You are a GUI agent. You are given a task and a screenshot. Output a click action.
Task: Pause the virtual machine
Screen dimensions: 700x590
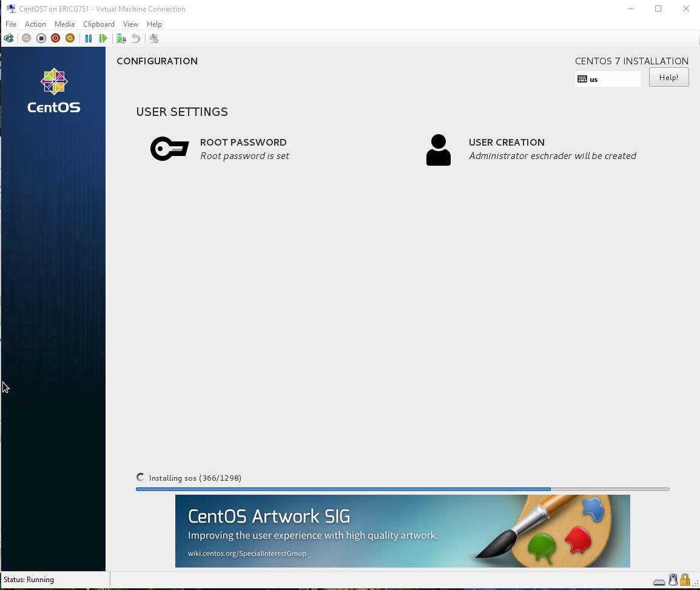(x=89, y=38)
